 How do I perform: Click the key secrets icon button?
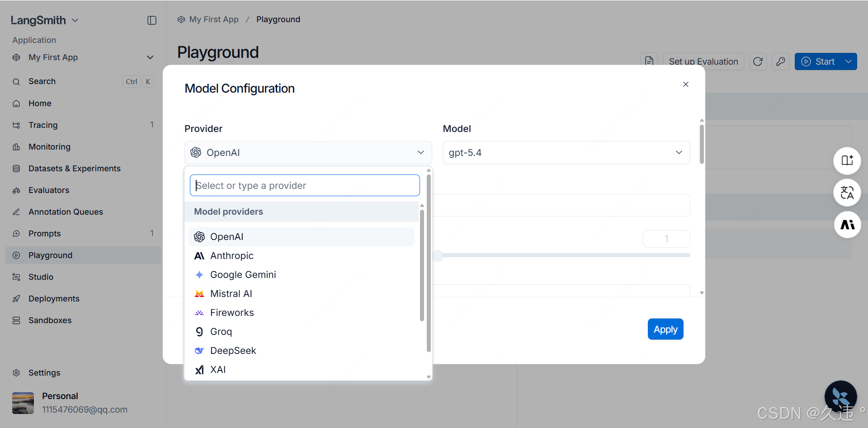(x=781, y=61)
